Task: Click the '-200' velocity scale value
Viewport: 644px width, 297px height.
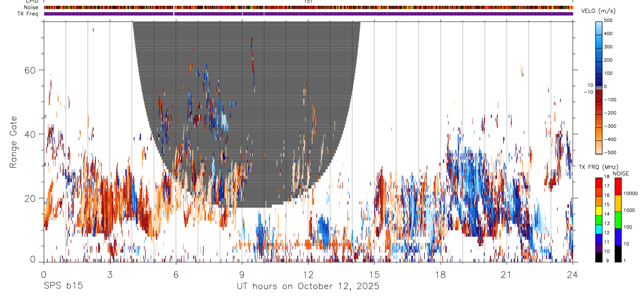Action: pyautogui.click(x=609, y=113)
